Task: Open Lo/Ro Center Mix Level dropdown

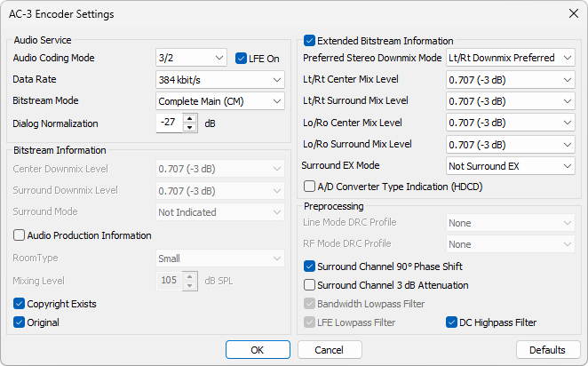Action: point(511,123)
